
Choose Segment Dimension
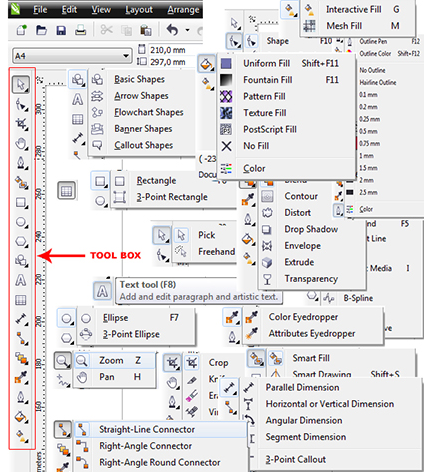coord(306,437)
